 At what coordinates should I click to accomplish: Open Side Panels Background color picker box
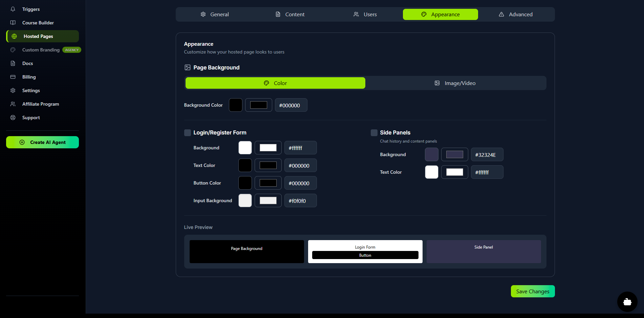click(454, 154)
